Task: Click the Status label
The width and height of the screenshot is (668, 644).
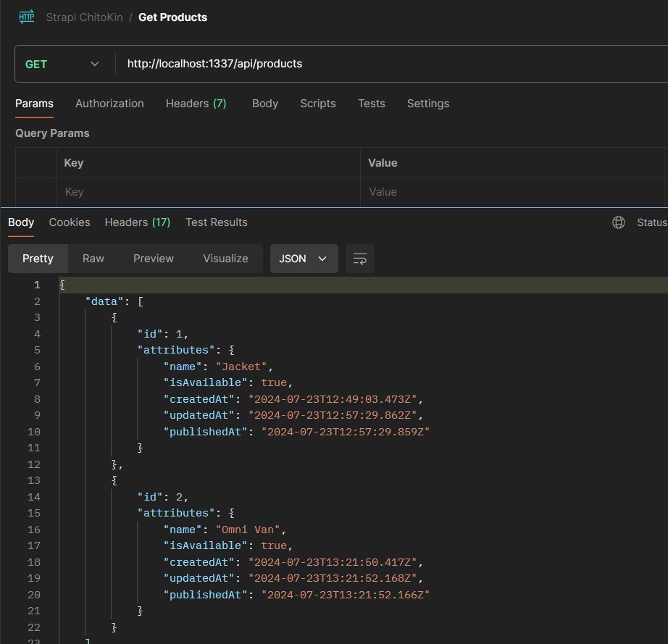Action: (x=652, y=222)
